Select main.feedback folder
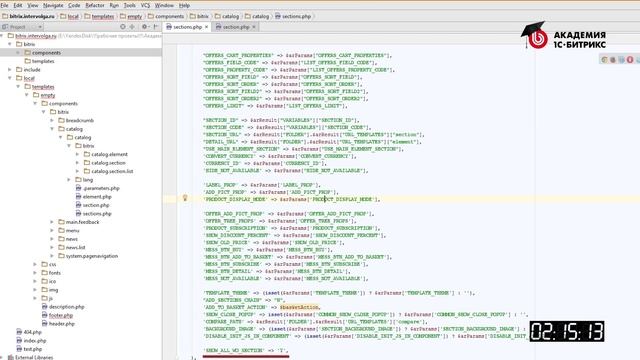640x360 pixels. [x=79, y=222]
